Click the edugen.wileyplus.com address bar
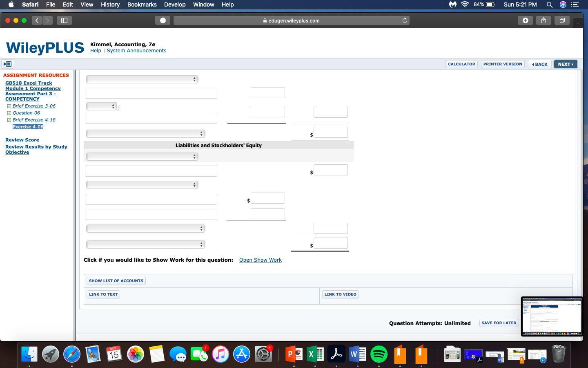This screenshot has width=588, height=368. pyautogui.click(x=291, y=20)
